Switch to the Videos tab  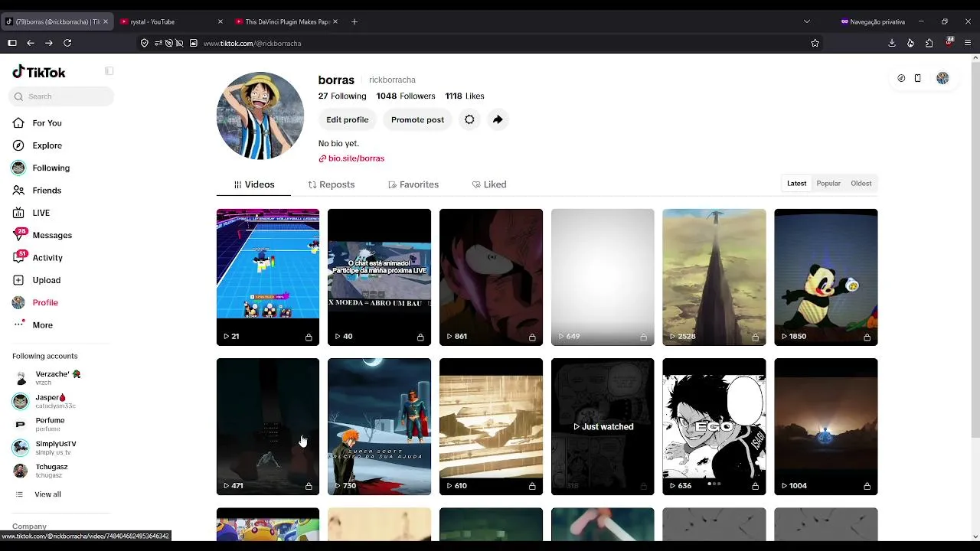[x=253, y=184]
